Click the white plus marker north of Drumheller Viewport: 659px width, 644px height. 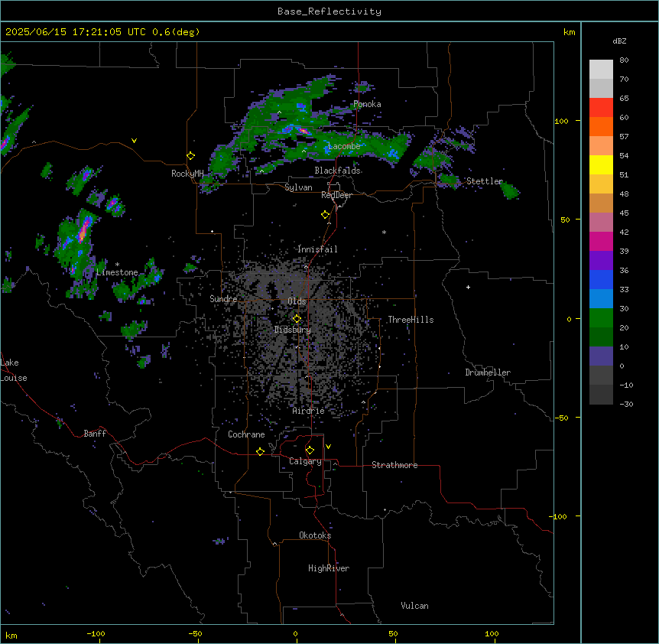(x=468, y=287)
